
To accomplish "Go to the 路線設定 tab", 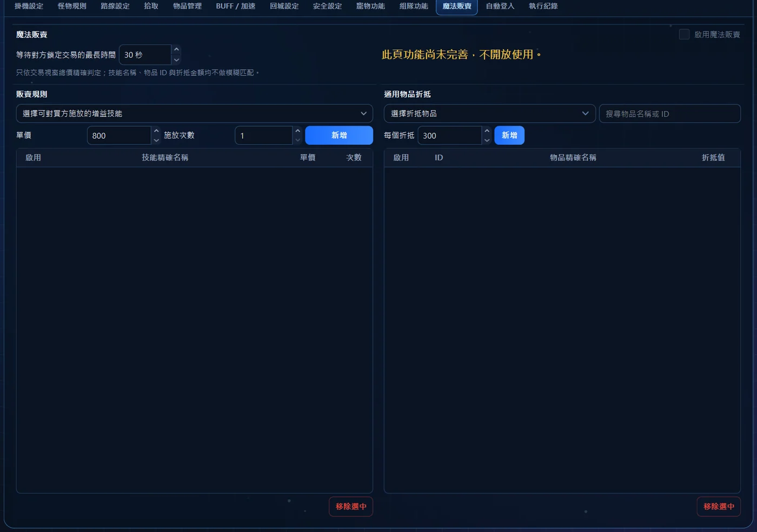I will [x=115, y=6].
